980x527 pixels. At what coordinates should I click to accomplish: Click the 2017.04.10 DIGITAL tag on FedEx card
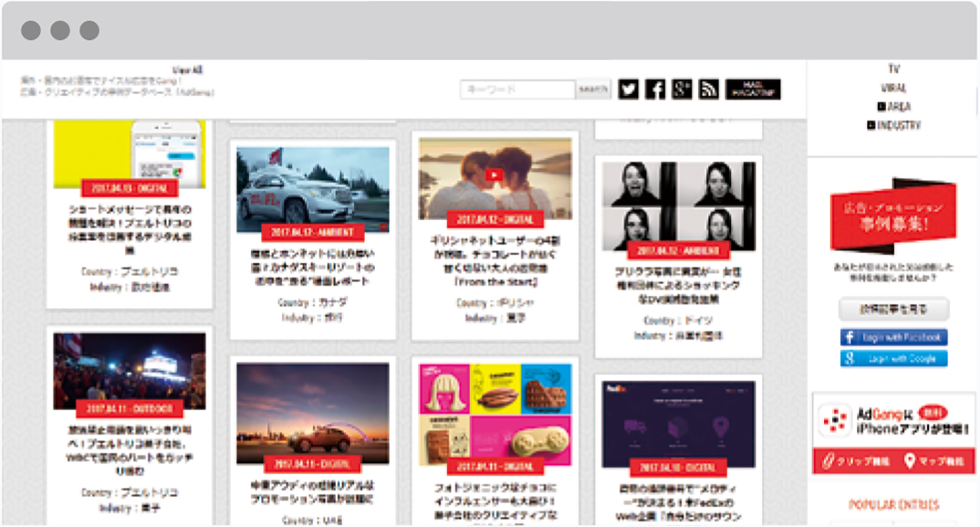(679, 467)
